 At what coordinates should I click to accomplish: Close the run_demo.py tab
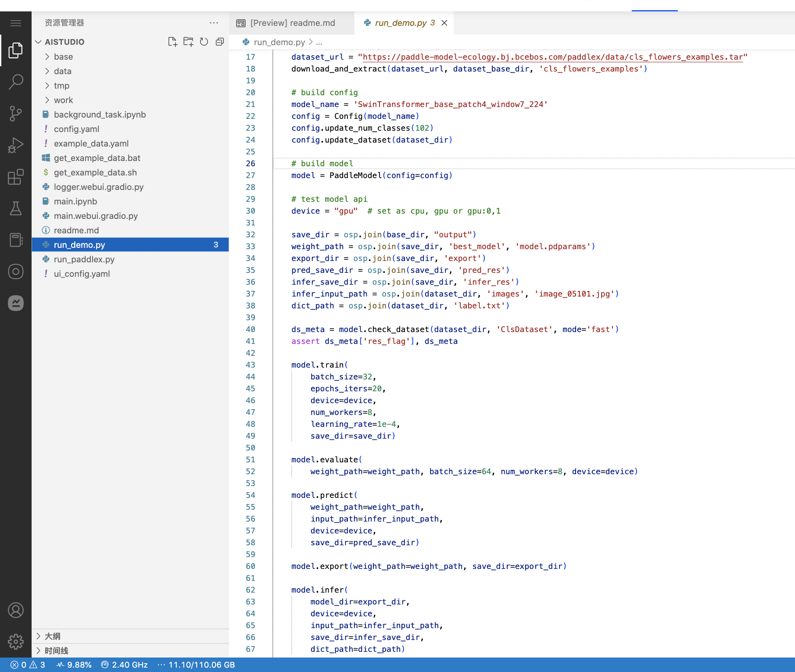[x=444, y=23]
